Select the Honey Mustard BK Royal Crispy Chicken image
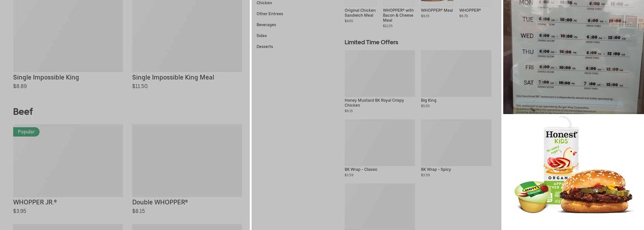 point(379,74)
